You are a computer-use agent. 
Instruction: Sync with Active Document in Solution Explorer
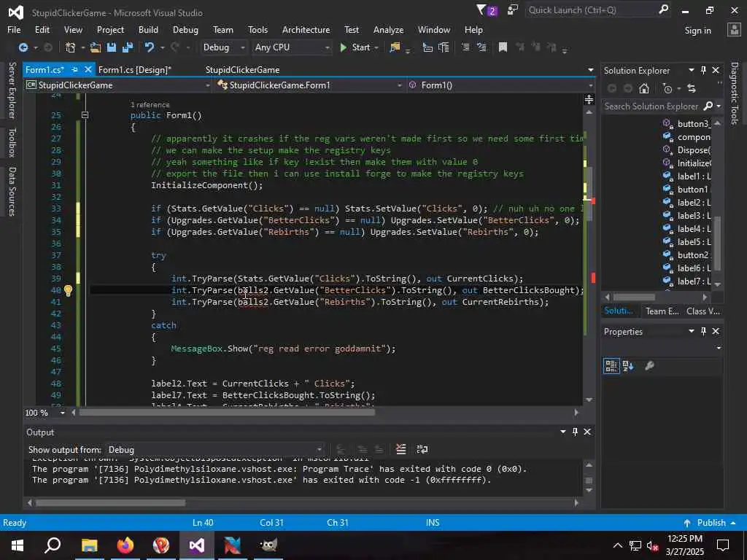pos(692,88)
